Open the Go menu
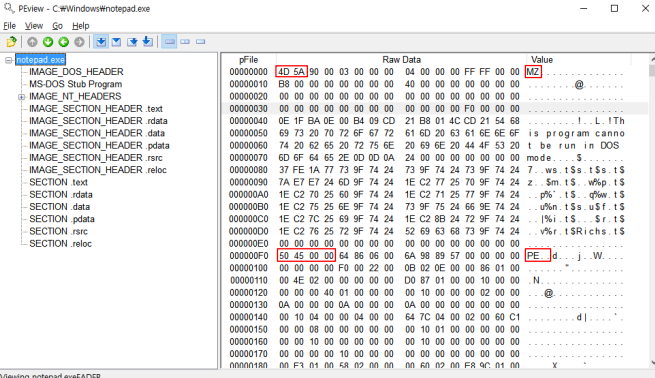This screenshot has height=378, width=655. (57, 26)
